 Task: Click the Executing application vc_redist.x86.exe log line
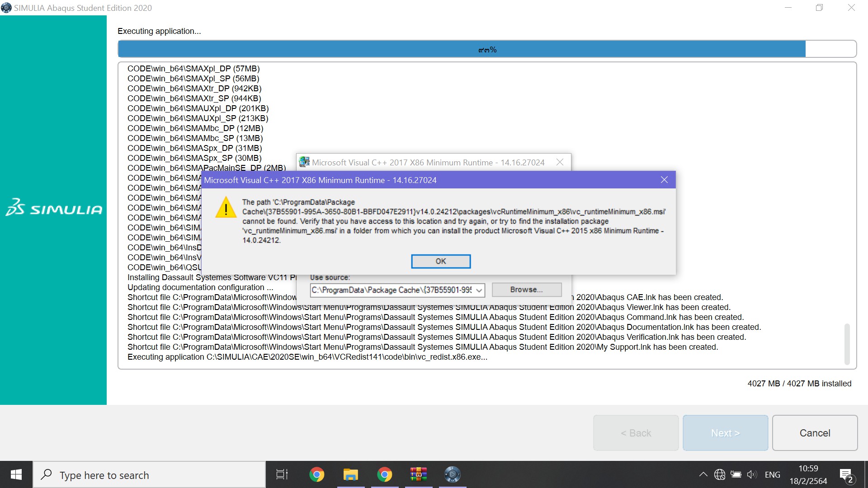tap(307, 357)
